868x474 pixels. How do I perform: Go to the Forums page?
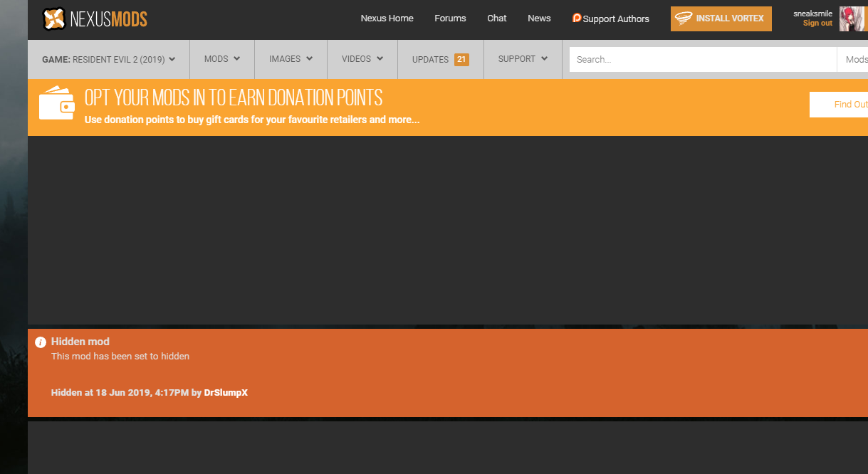pyautogui.click(x=450, y=19)
